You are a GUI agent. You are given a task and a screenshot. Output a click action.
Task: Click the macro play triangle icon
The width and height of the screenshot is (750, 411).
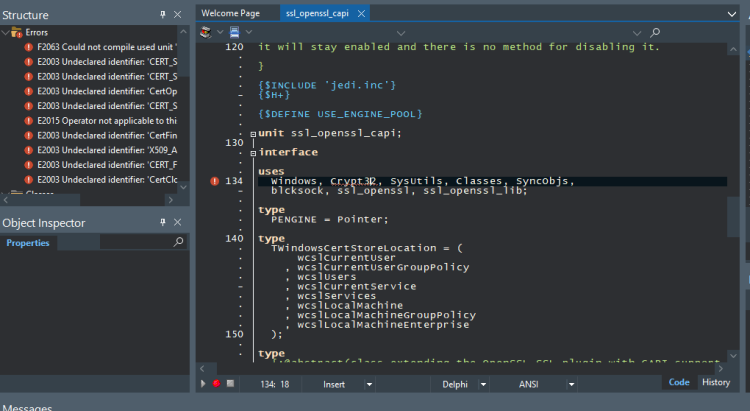click(203, 384)
